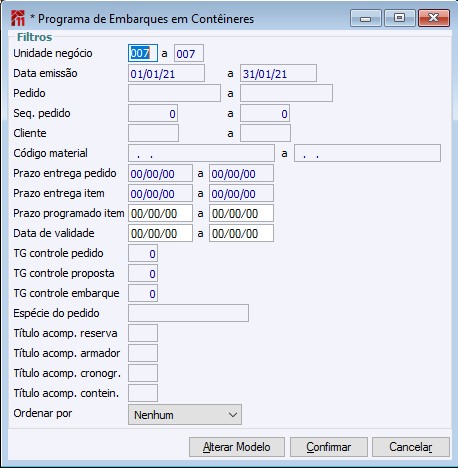Select Prazo entrega item end date

[241, 193]
